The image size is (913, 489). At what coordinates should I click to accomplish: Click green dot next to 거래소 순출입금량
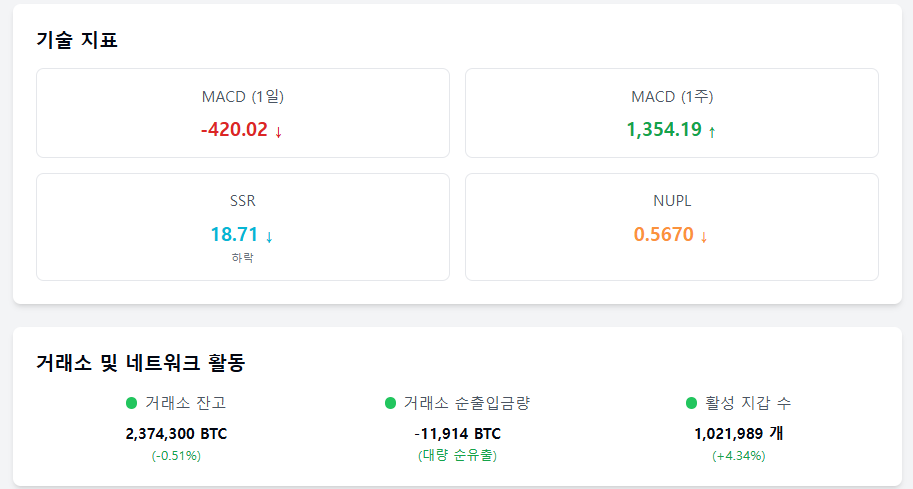(391, 403)
